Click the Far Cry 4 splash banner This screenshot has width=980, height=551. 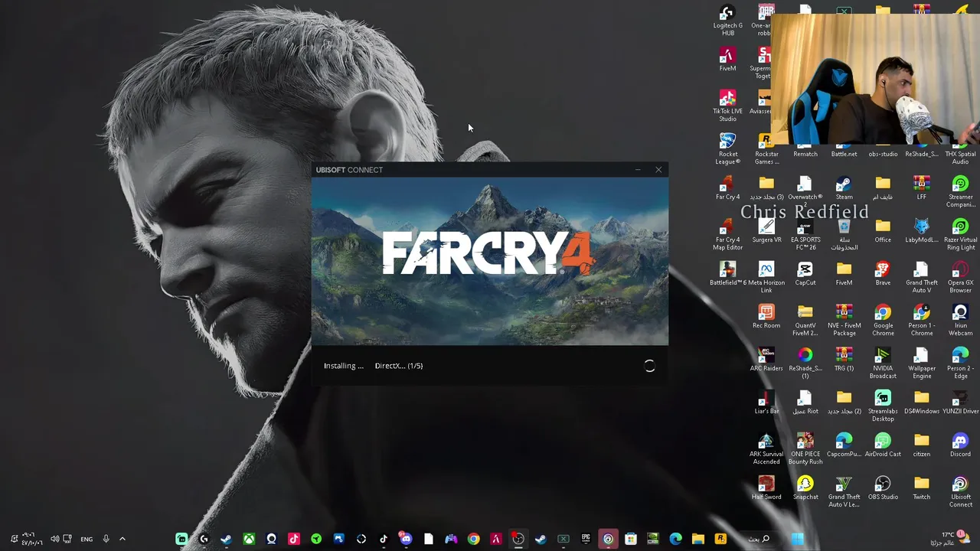coord(490,261)
